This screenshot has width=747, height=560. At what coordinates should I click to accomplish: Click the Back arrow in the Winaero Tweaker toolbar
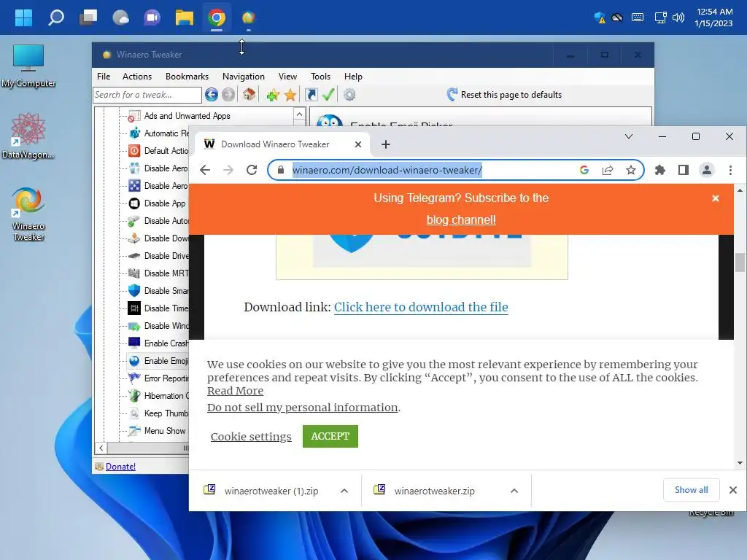coord(212,95)
